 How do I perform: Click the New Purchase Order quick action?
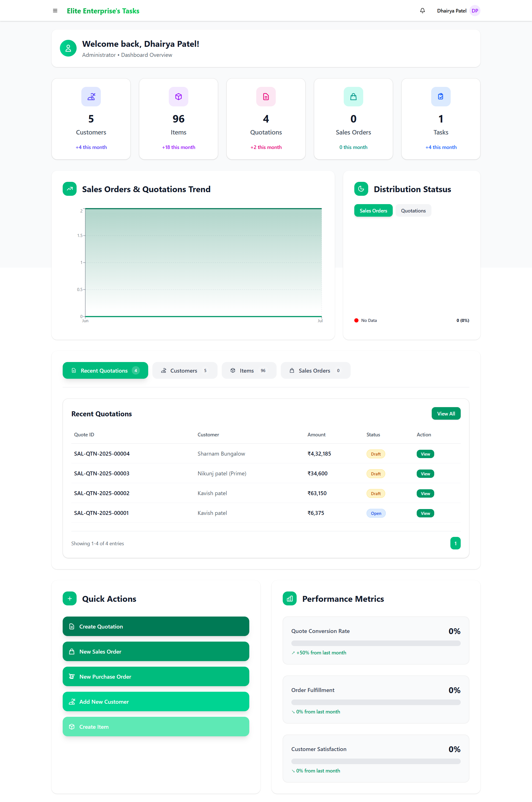(156, 676)
